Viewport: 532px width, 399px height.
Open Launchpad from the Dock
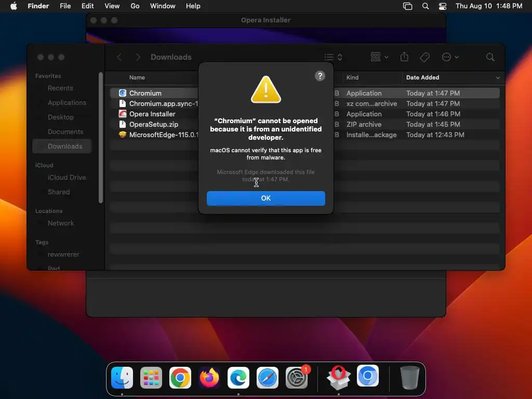(151, 378)
